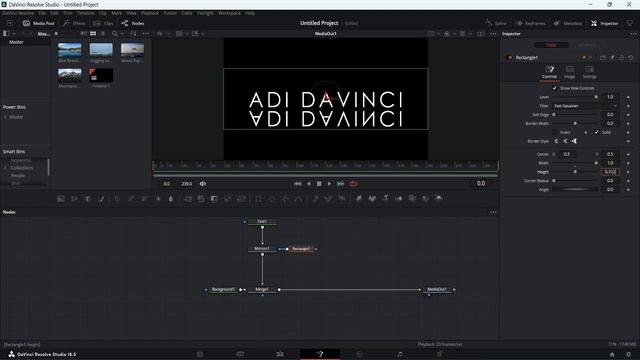Open the Cut page from bottom bar

pyautogui.click(x=240, y=354)
